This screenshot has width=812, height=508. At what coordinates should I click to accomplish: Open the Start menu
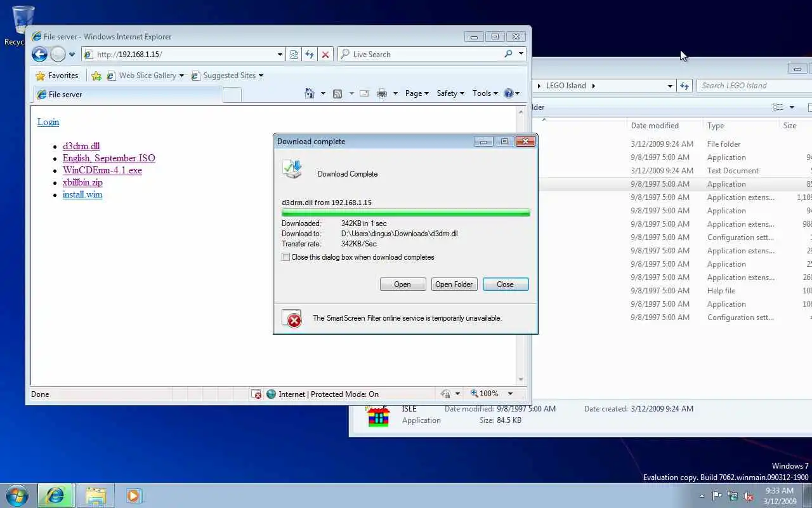17,495
